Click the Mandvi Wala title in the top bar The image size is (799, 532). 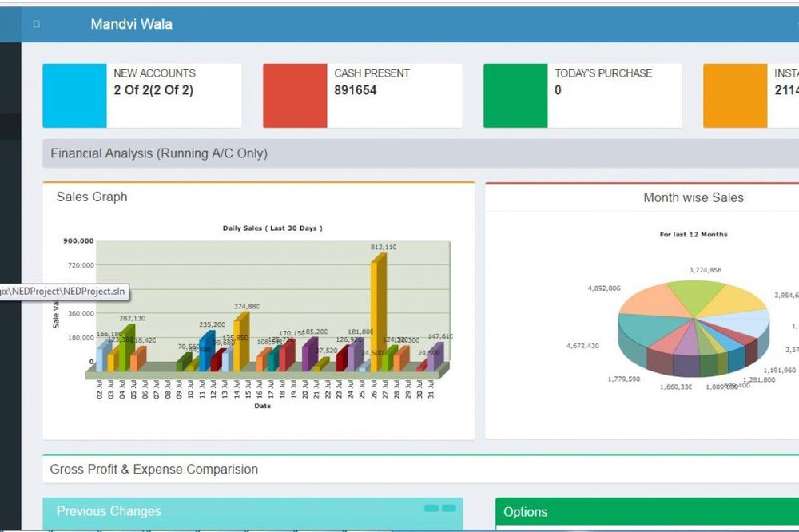[131, 24]
